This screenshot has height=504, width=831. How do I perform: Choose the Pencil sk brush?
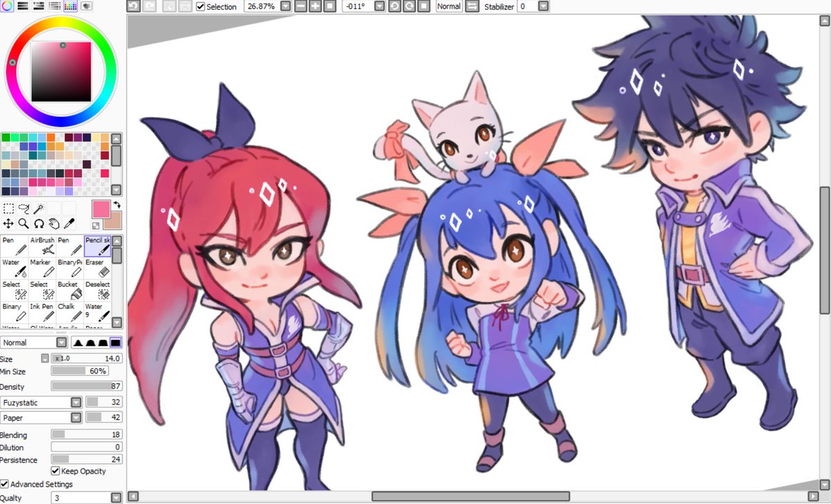pos(98,246)
